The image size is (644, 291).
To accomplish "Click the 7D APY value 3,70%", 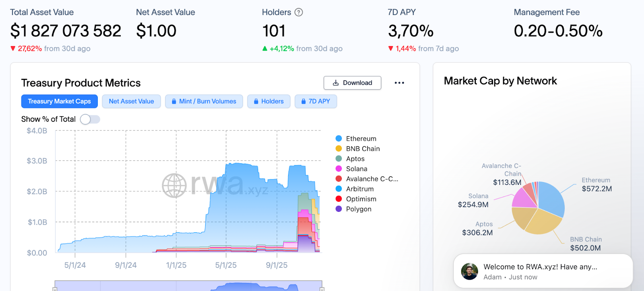I will [x=411, y=31].
